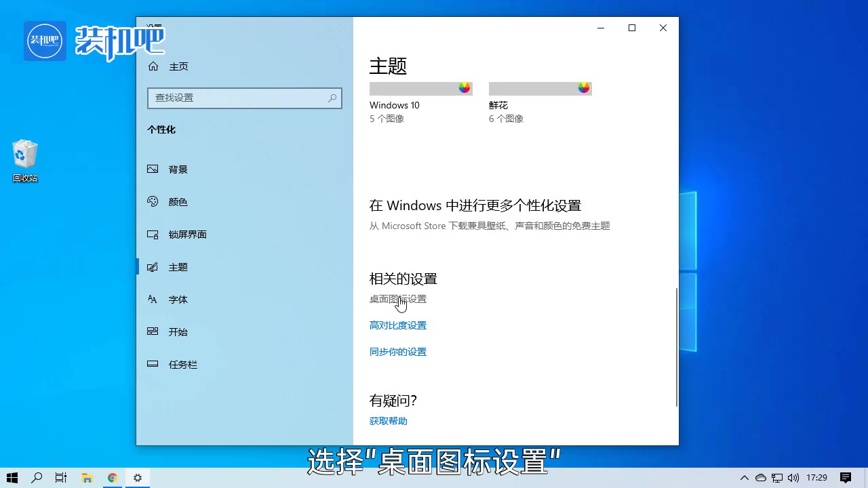Select the Taskbar icon in sidebar
The image size is (868, 488).
(x=153, y=365)
